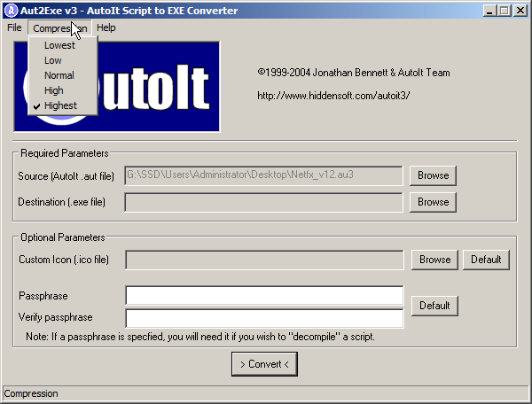
Task: Click the copyright Jonathan Bennett text
Action: click(x=354, y=73)
